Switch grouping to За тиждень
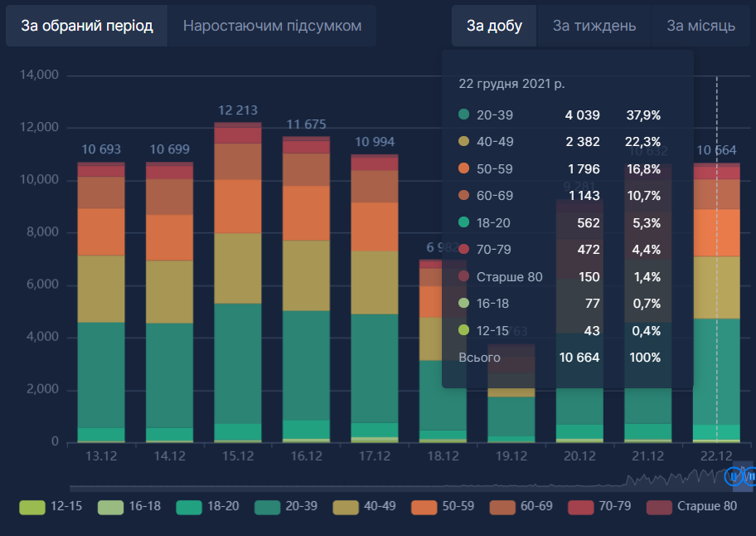 (x=594, y=26)
